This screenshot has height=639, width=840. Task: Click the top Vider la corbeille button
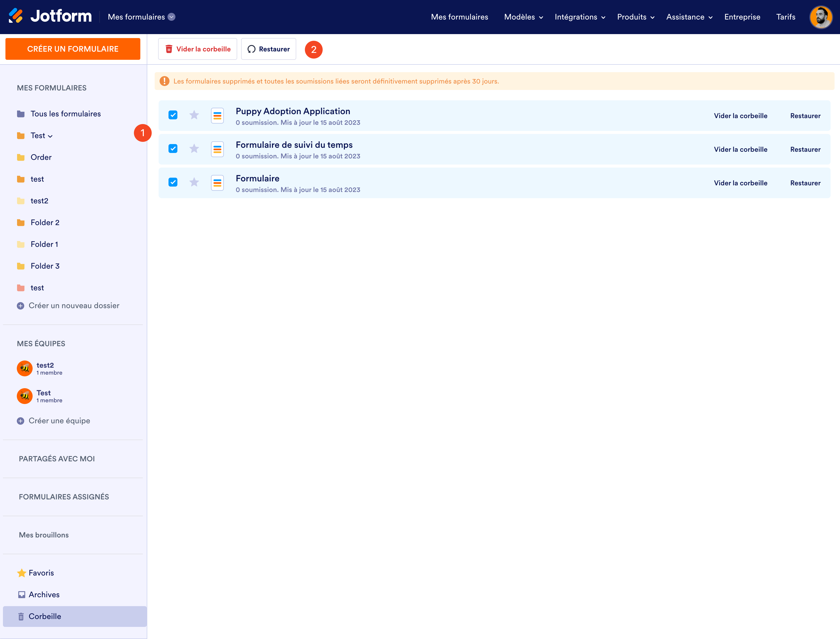pos(197,49)
